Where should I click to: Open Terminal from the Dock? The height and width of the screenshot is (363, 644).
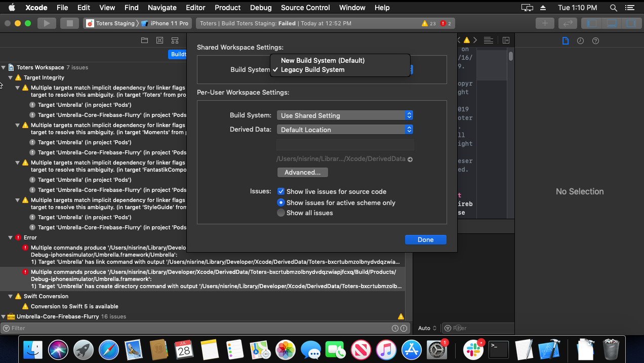[x=499, y=350]
